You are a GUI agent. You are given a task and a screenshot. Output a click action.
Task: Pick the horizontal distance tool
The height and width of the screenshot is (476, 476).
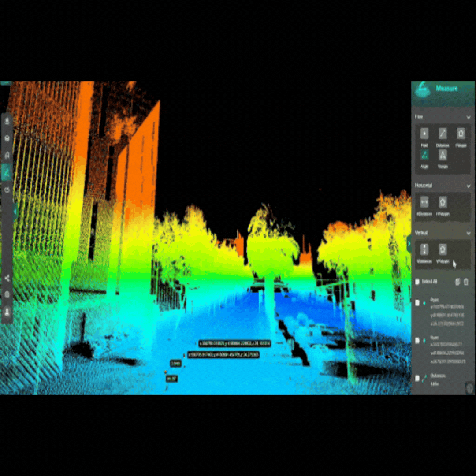424,202
